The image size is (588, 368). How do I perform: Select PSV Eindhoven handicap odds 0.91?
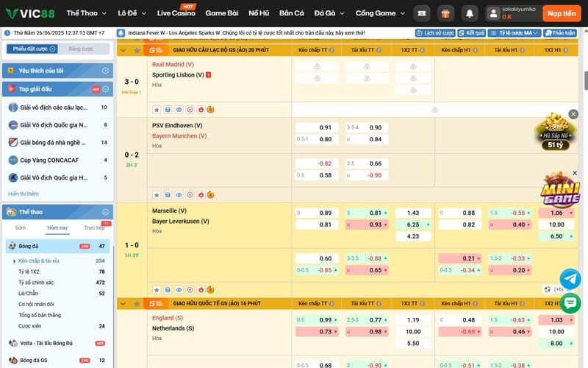[x=317, y=127]
